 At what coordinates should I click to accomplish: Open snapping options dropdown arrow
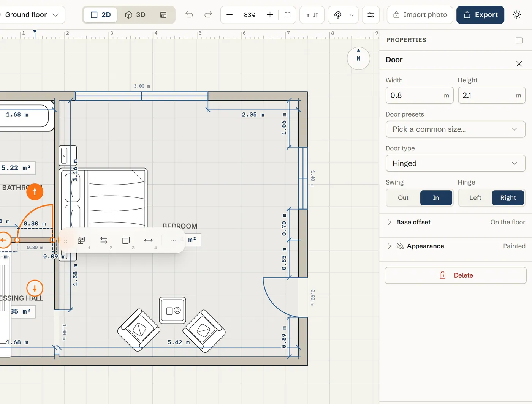point(351,15)
